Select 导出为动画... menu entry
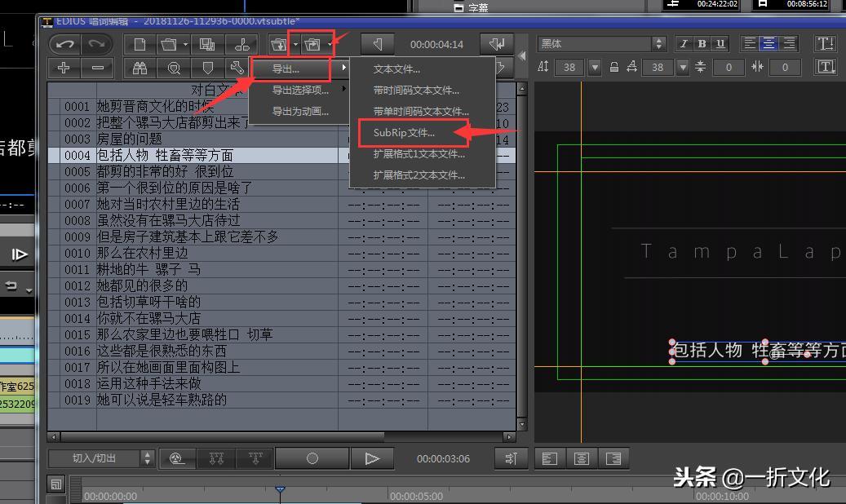Viewport: 846px width, 504px height. pyautogui.click(x=299, y=112)
